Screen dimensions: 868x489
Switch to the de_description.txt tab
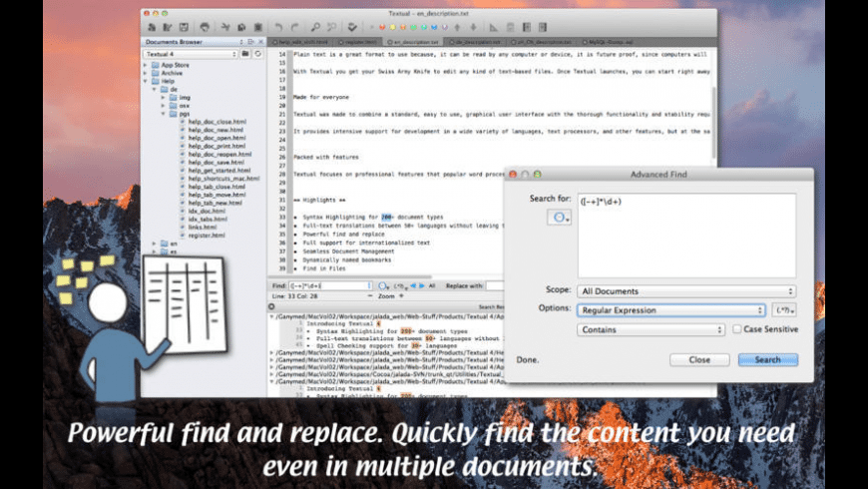[476, 42]
